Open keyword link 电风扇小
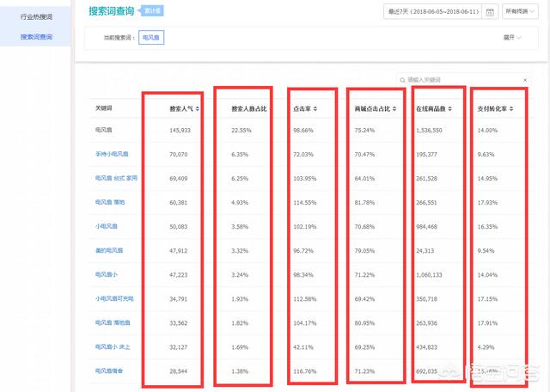The image size is (550, 392). point(107,274)
